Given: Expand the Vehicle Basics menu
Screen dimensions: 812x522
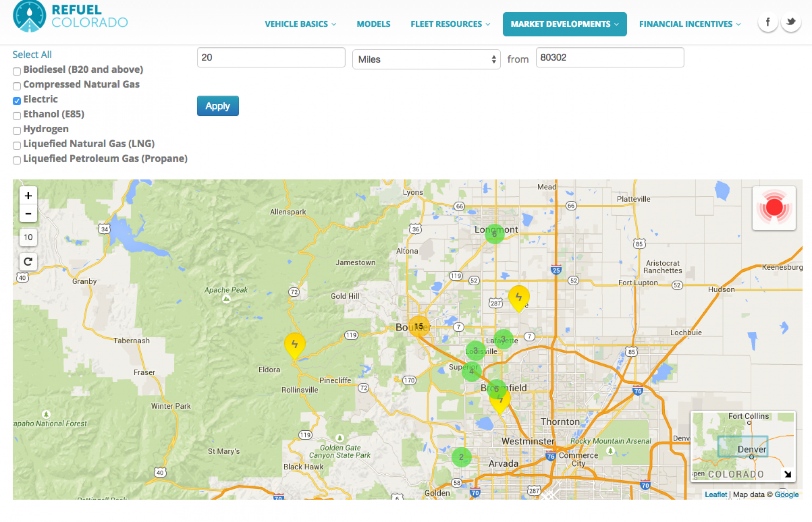Looking at the screenshot, I should 300,24.
